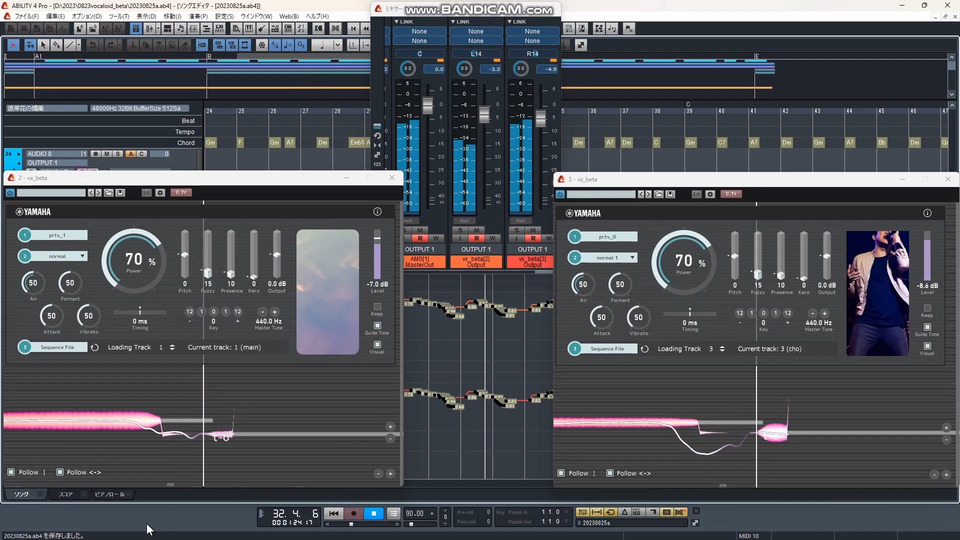Reload sequence file icon in right vx_beta
The height and width of the screenshot is (540, 960).
pyautogui.click(x=645, y=349)
